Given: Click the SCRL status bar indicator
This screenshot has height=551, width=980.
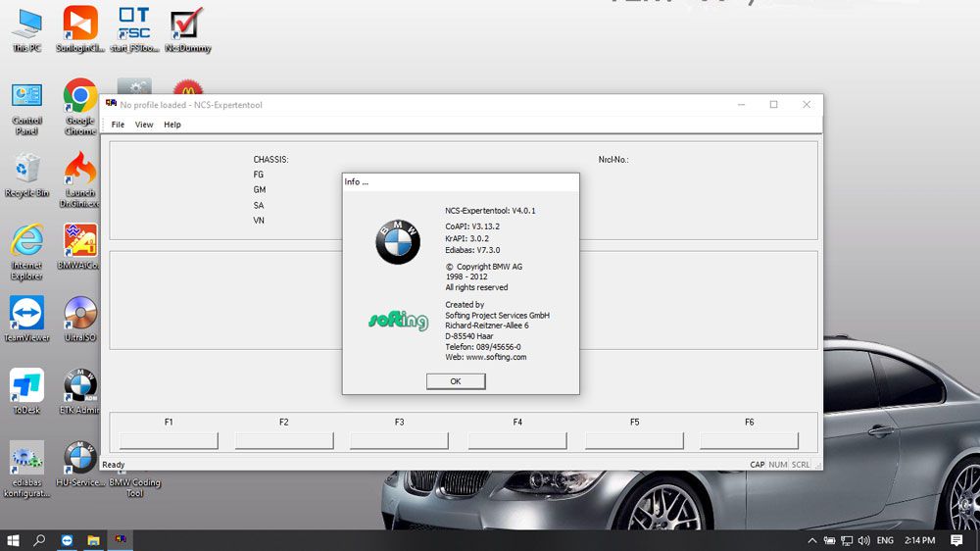Looking at the screenshot, I should [x=801, y=465].
